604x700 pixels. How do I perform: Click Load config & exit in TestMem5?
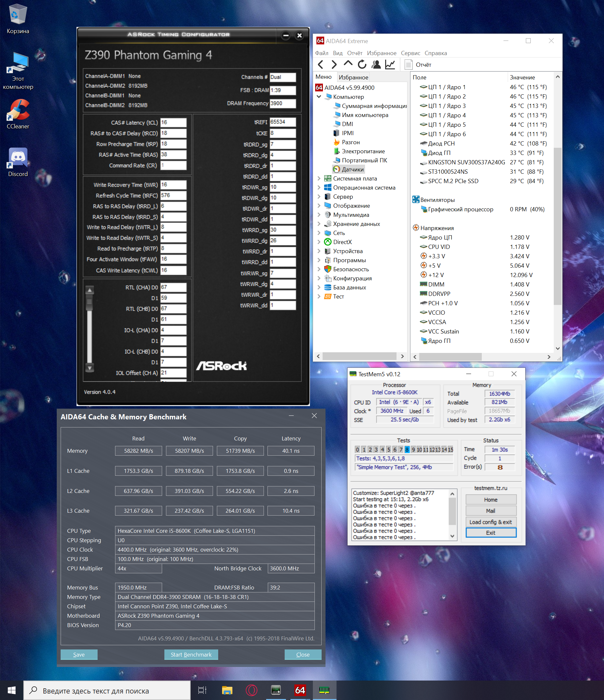click(491, 522)
